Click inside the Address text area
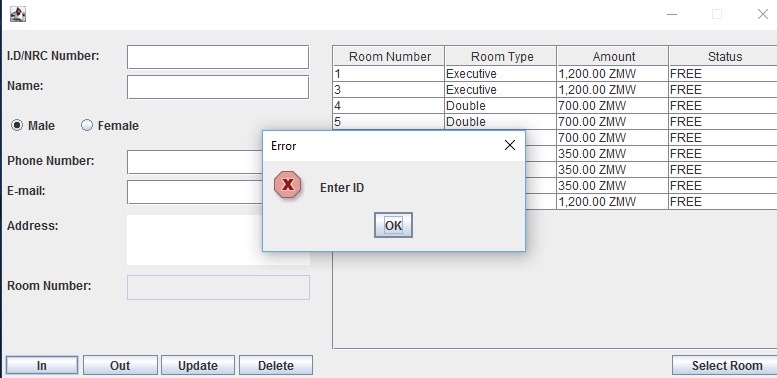Viewport: 777px width, 378px height. point(195,240)
